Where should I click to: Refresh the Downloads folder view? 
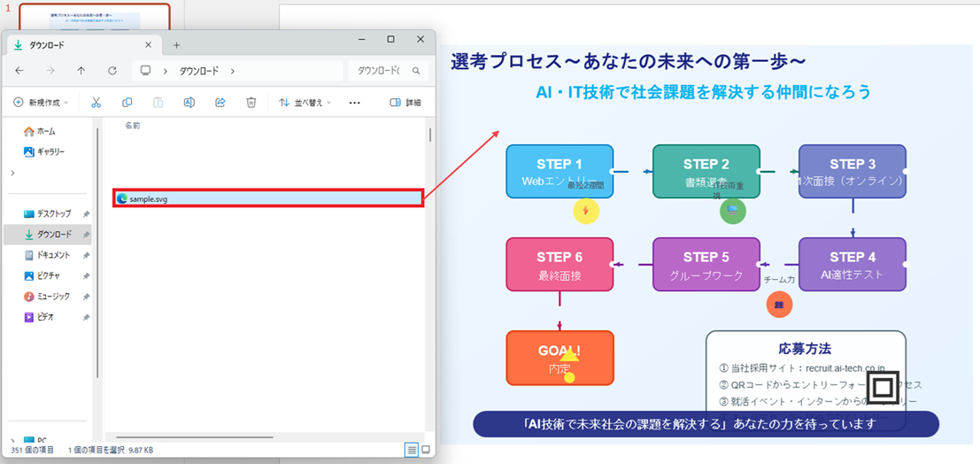click(112, 71)
